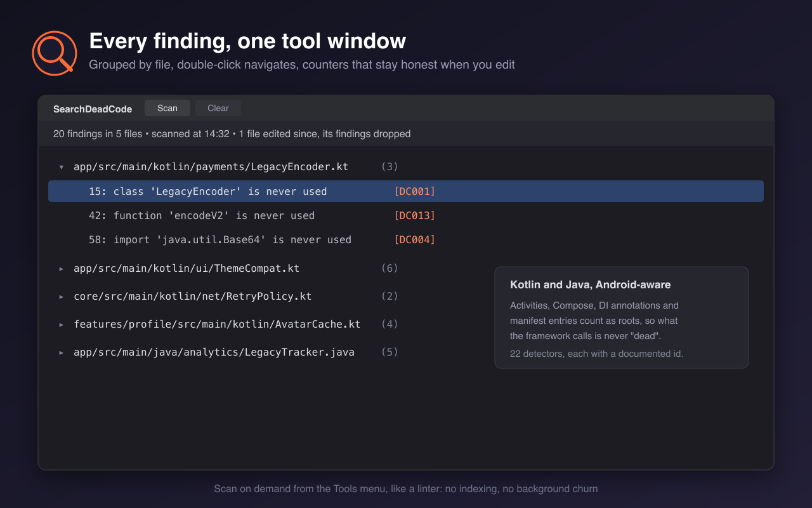The width and height of the screenshot is (812, 508).
Task: Click the [DC004] detector id
Action: pyautogui.click(x=415, y=239)
